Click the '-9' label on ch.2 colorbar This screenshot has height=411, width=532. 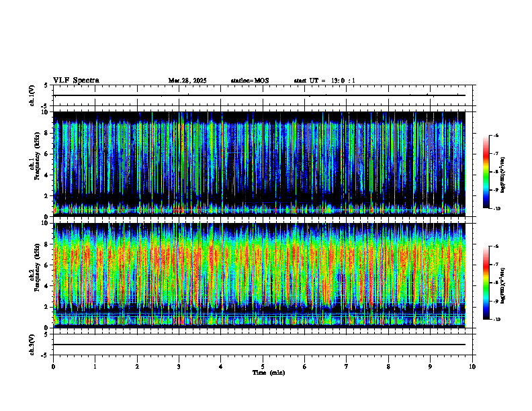[x=495, y=301]
